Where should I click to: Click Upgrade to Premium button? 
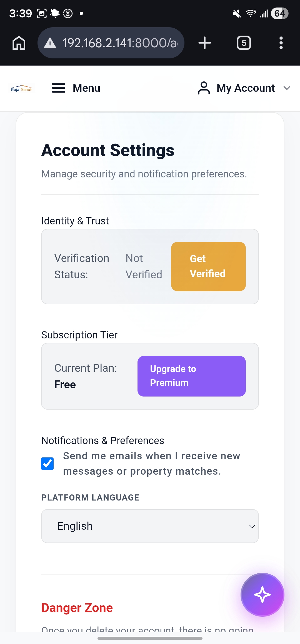tap(191, 376)
